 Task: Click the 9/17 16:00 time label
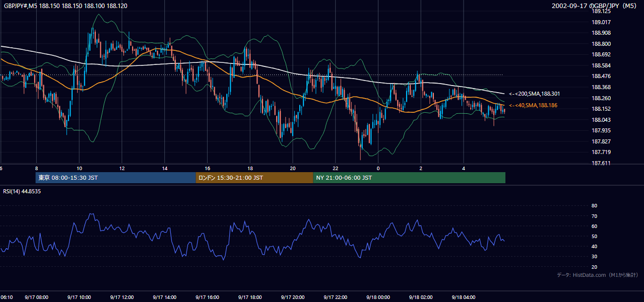point(207,297)
